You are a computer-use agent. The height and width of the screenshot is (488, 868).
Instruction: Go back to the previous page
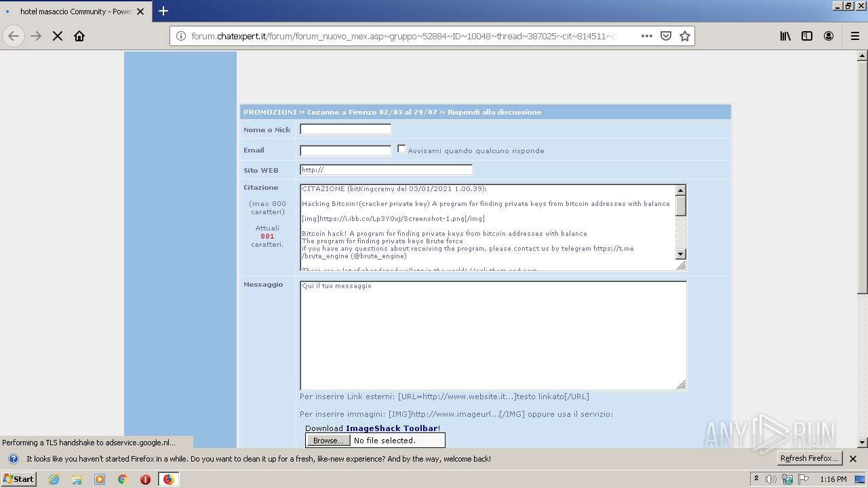[14, 36]
